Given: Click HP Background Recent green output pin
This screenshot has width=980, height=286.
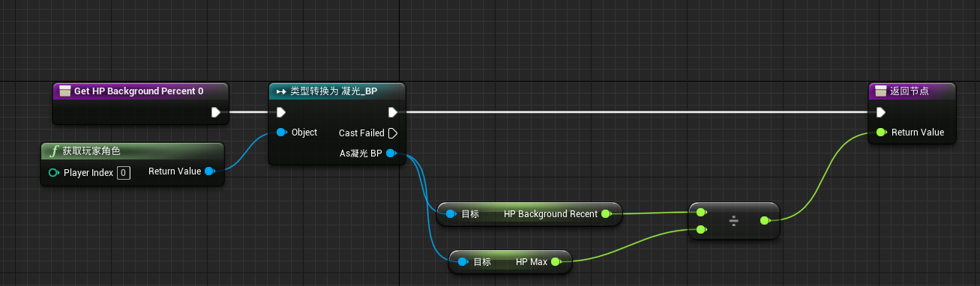Looking at the screenshot, I should (x=606, y=214).
